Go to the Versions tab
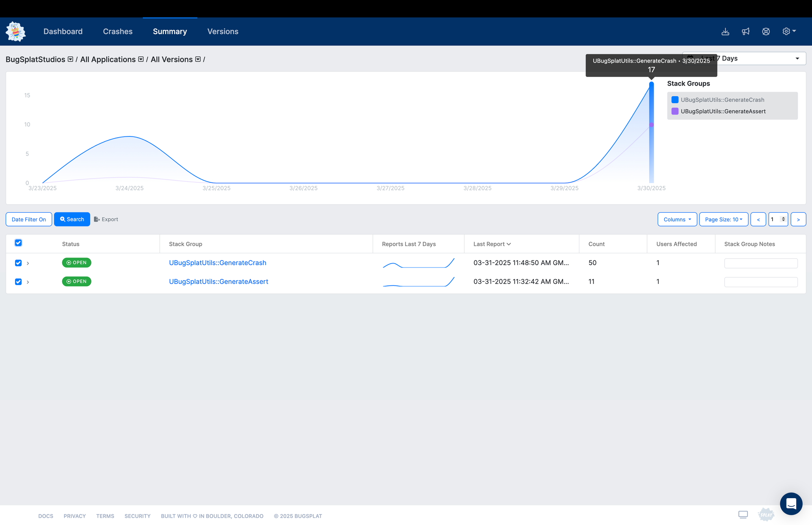The image size is (812, 525). click(222, 32)
